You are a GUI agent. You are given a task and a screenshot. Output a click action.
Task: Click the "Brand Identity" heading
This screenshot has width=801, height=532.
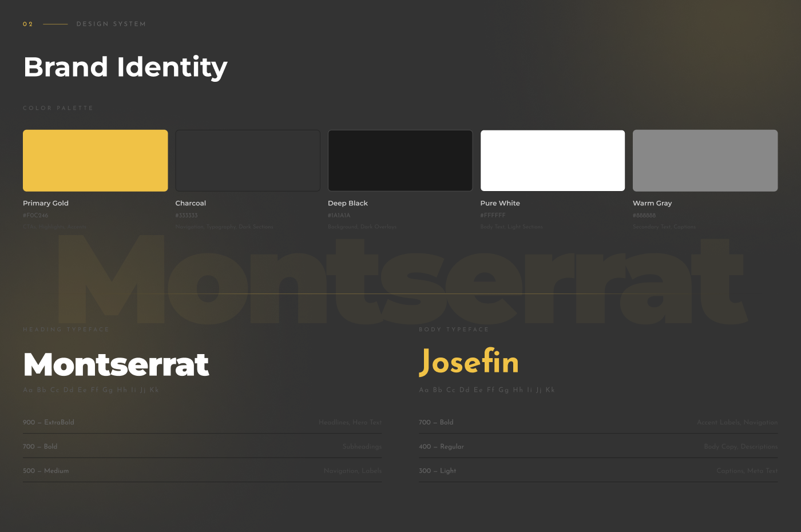point(126,68)
